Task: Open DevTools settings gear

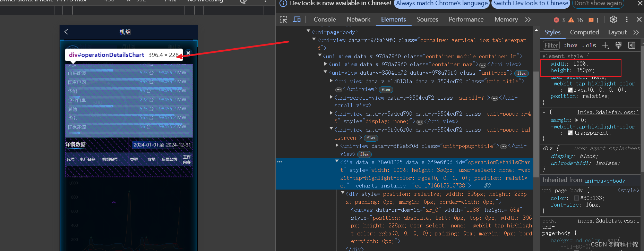Action: (613, 19)
